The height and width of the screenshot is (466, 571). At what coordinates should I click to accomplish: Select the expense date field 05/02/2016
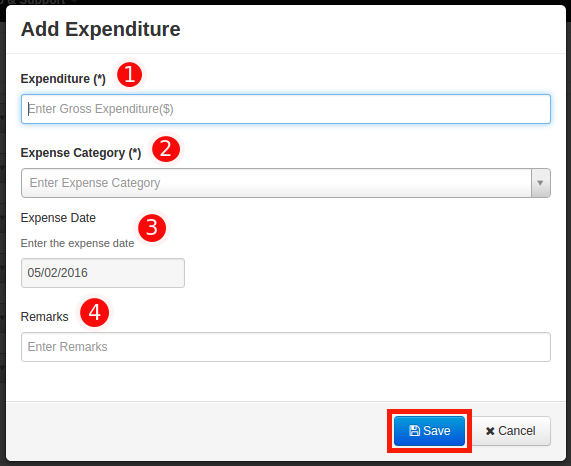(x=103, y=273)
